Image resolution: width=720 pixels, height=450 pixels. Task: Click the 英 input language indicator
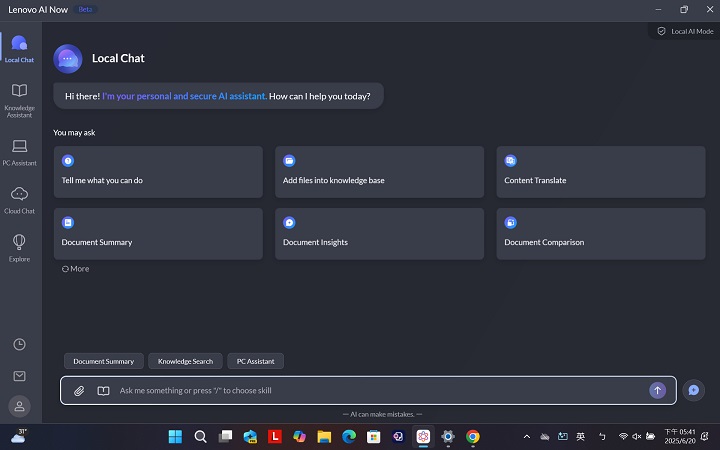[x=581, y=437]
